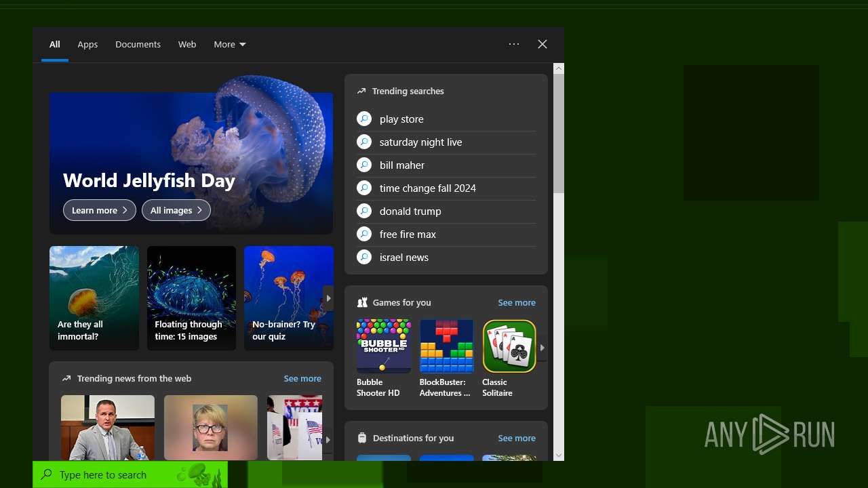Search trending 'free fire max'

point(446,235)
